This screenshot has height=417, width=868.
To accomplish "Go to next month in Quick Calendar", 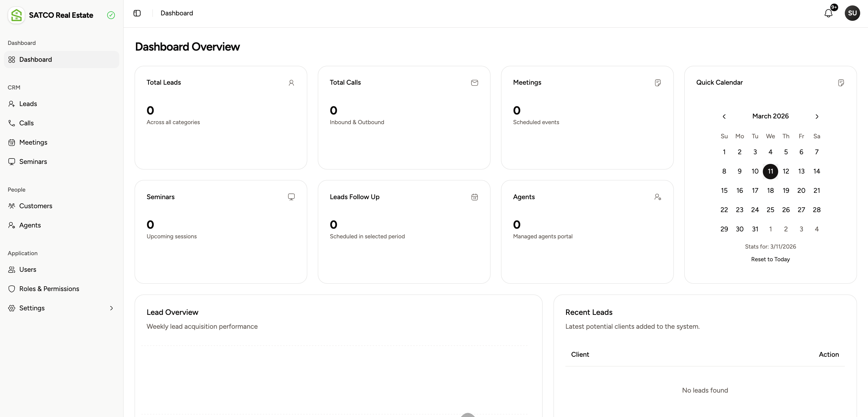I will click(817, 117).
